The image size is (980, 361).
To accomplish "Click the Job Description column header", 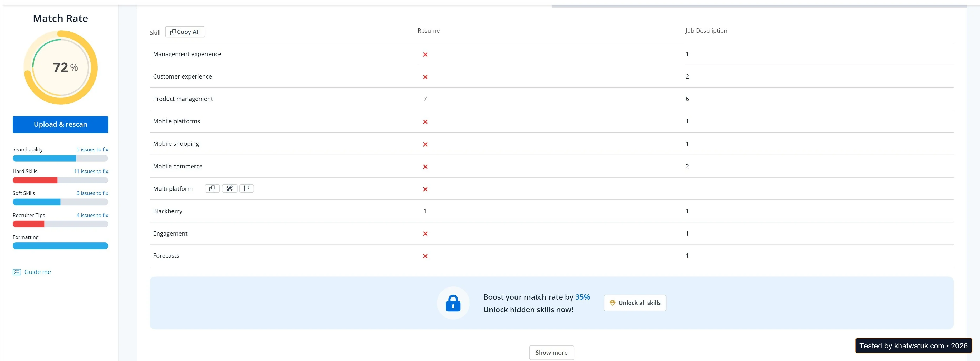I will pos(706,30).
